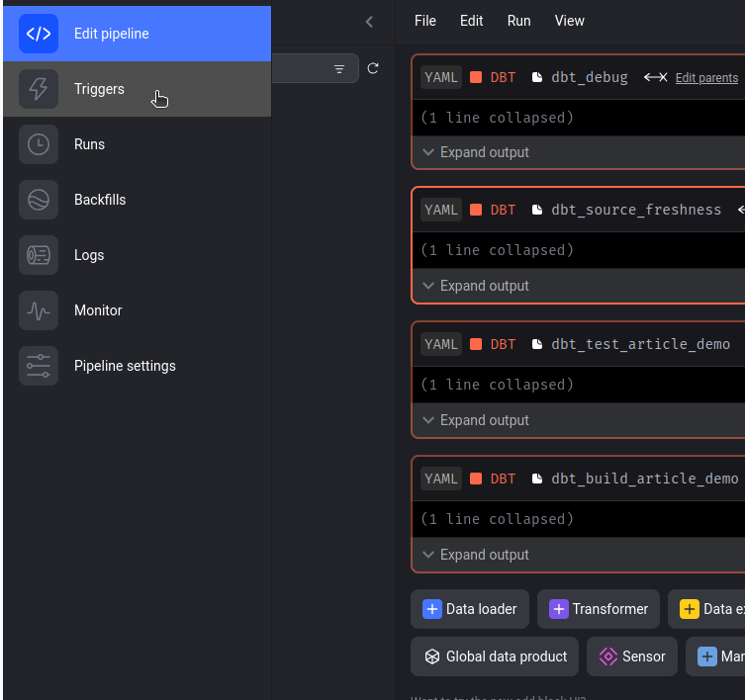The image size is (745, 700).
Task: Click the refresh icon beside search field
Action: [x=373, y=68]
